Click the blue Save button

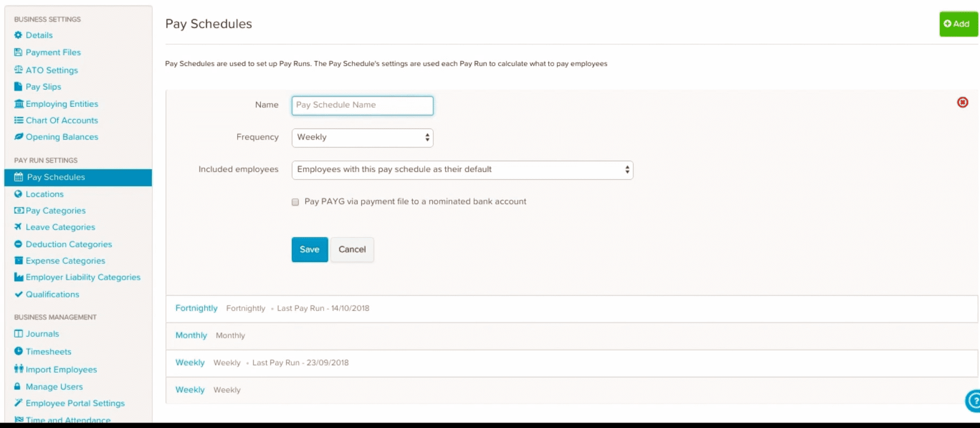[310, 250]
